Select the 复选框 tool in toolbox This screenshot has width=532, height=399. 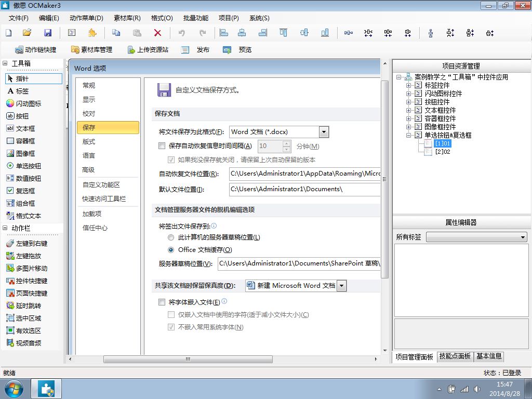pyautogui.click(x=21, y=191)
